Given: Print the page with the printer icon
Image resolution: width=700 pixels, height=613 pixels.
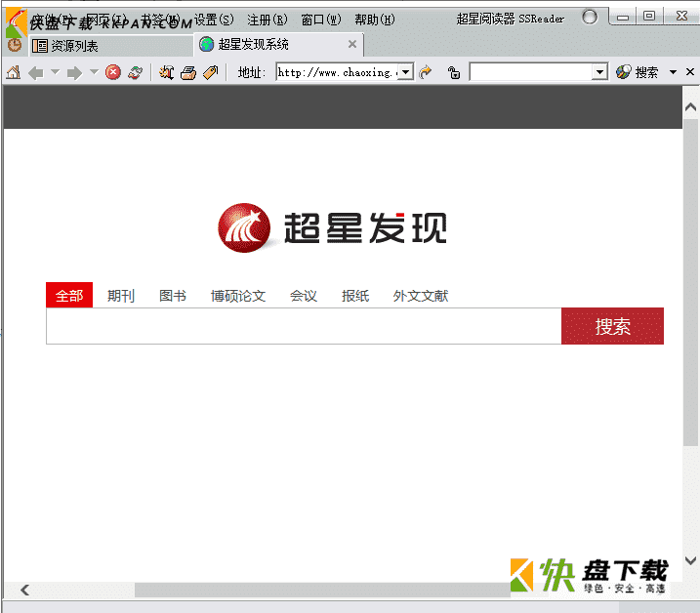Looking at the screenshot, I should [x=188, y=72].
